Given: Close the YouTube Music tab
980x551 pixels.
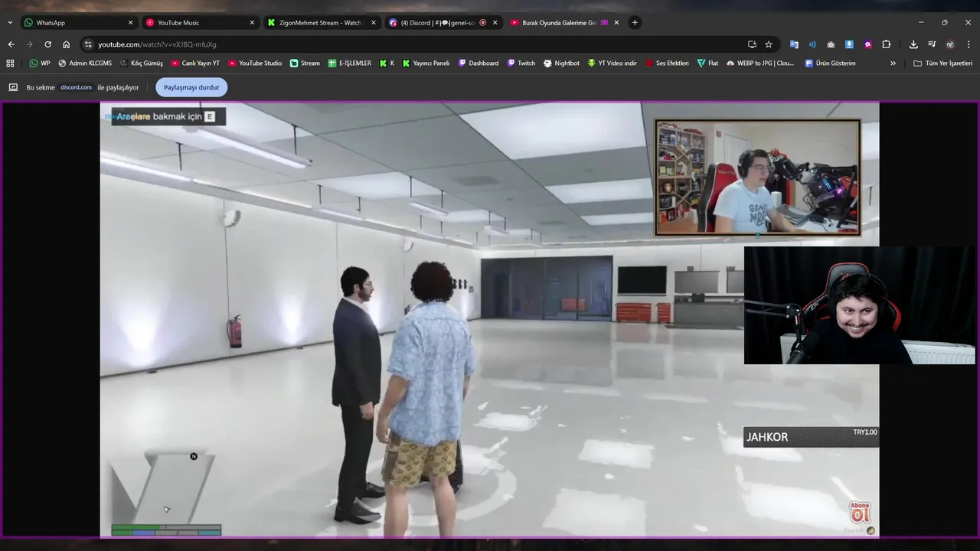Looking at the screenshot, I should click(252, 22).
